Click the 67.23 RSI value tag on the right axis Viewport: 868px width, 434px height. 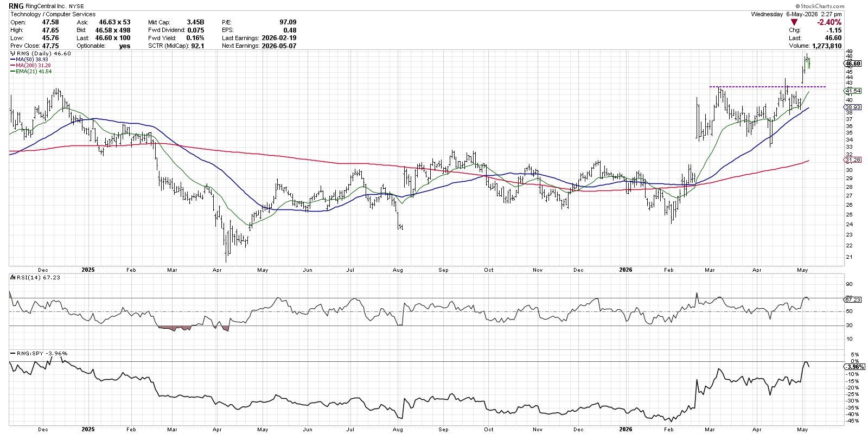pos(853,299)
